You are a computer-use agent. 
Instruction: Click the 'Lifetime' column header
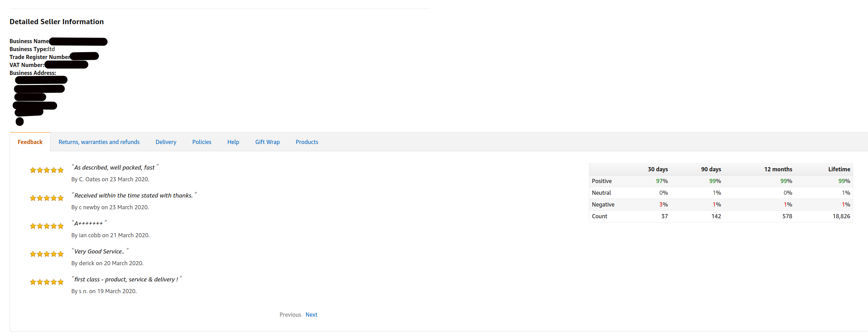pyautogui.click(x=839, y=169)
